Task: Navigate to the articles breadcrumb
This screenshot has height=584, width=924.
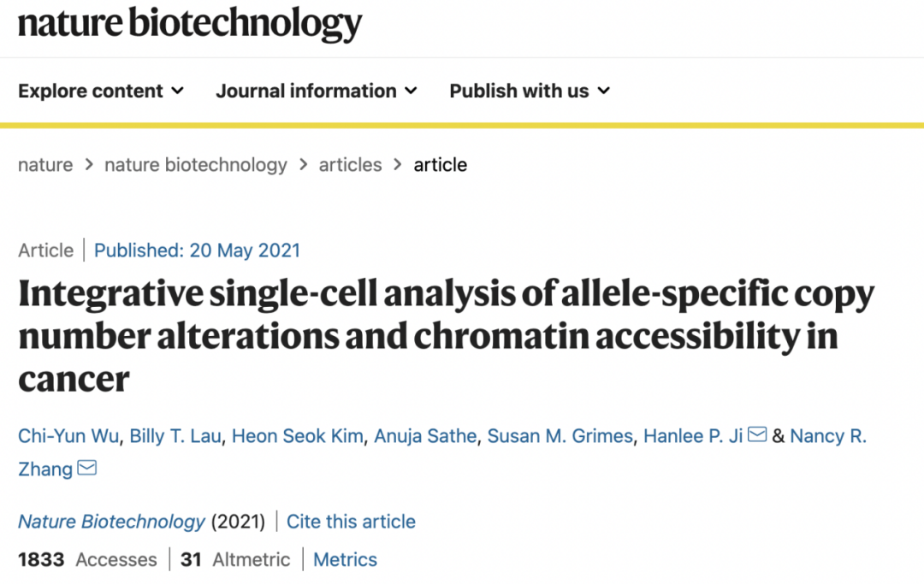Action: [x=350, y=165]
